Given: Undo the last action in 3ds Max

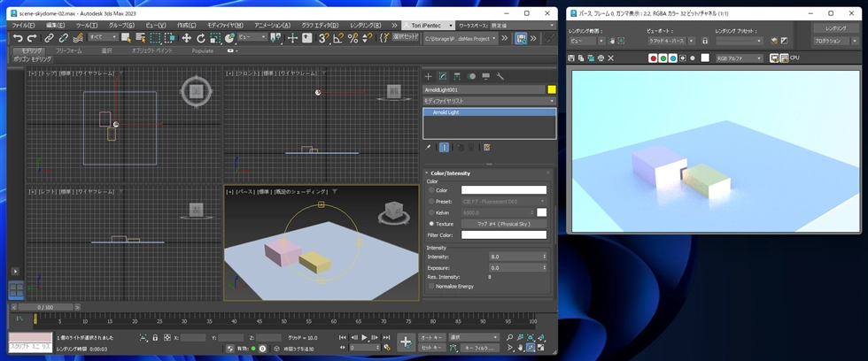Looking at the screenshot, I should tap(18, 38).
